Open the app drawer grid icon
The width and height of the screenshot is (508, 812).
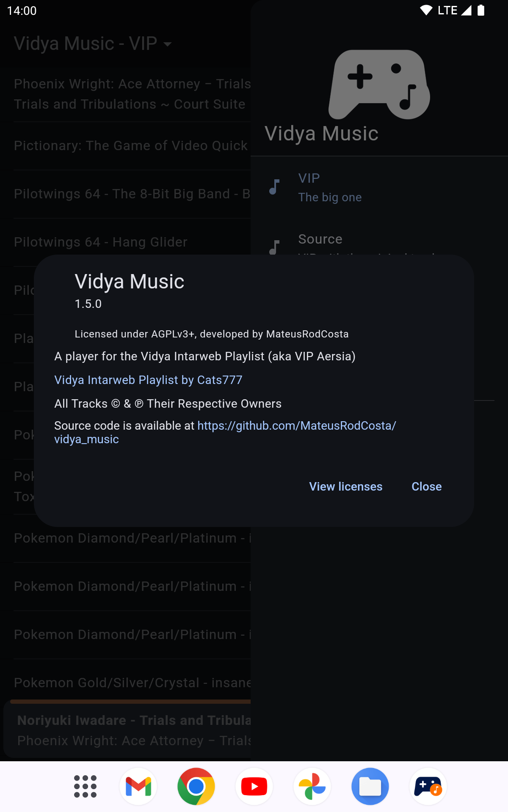point(85,787)
